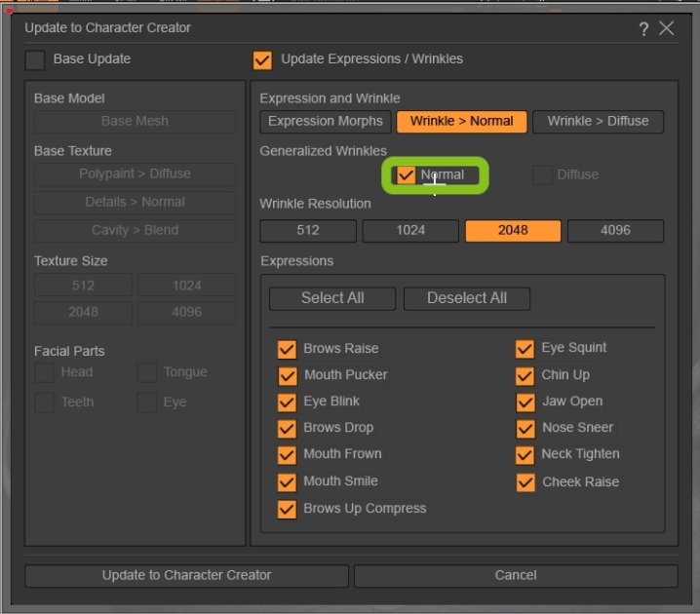The width and height of the screenshot is (700, 614).
Task: Set Wrinkle Resolution to 4096
Action: coord(615,231)
